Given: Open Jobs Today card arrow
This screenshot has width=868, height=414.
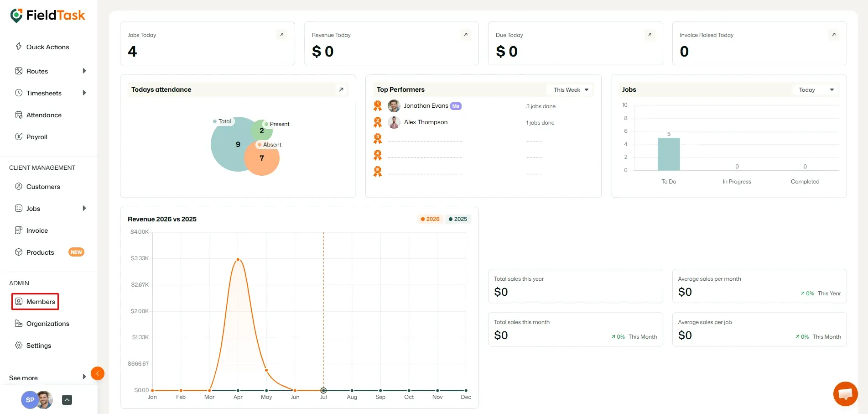Looking at the screenshot, I should point(282,35).
